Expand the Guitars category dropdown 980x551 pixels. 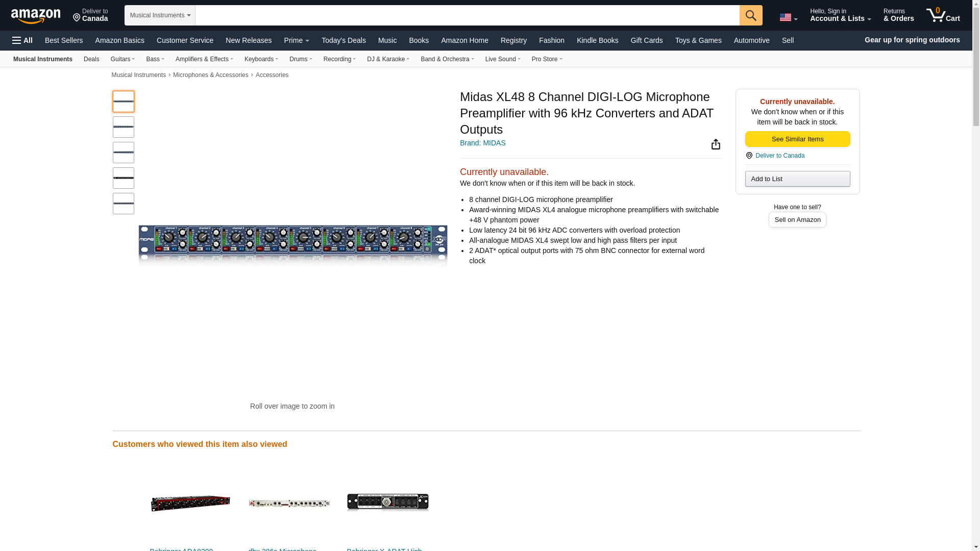pyautogui.click(x=122, y=59)
